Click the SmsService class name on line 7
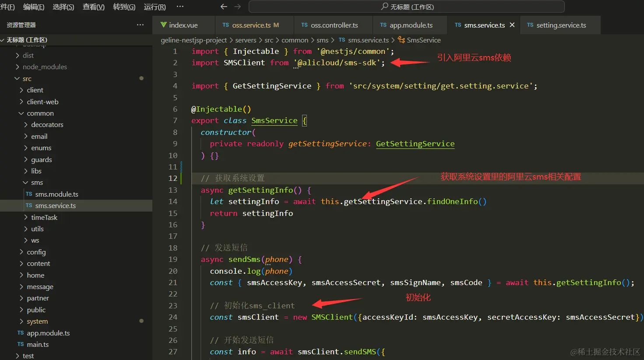The height and width of the screenshot is (360, 644). pos(274,120)
